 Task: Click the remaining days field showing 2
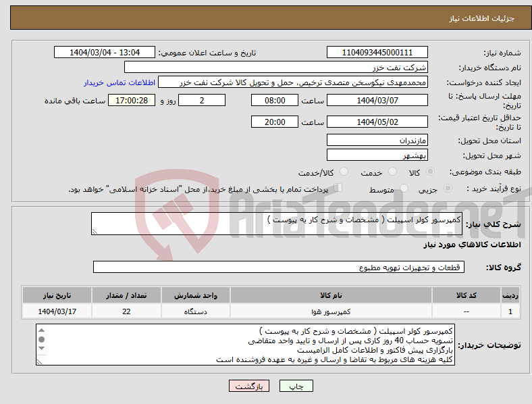click(202, 101)
